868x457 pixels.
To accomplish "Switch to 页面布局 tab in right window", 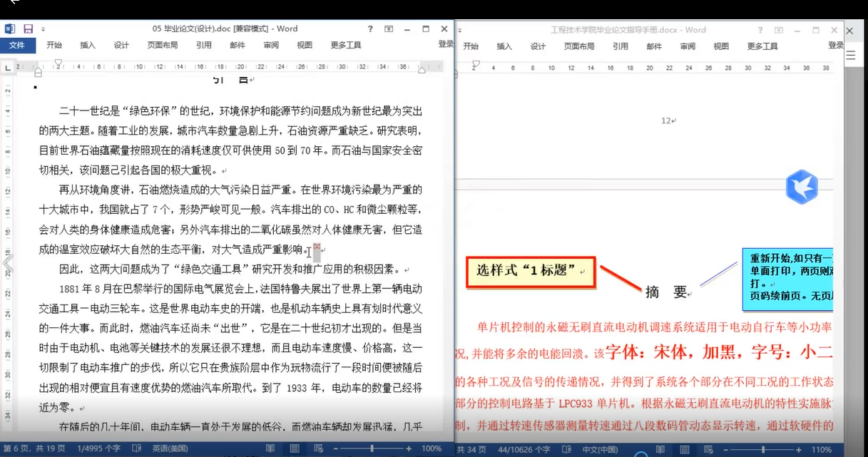I will (x=579, y=46).
